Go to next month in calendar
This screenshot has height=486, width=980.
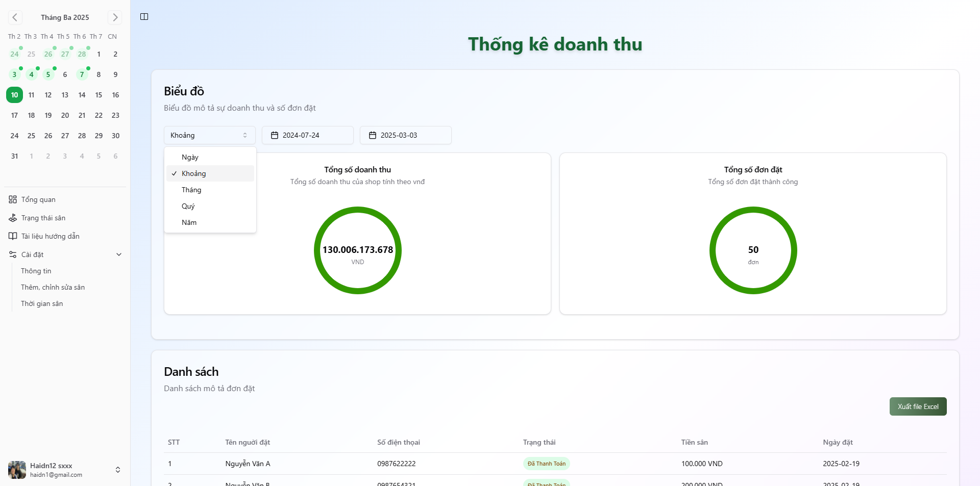115,17
